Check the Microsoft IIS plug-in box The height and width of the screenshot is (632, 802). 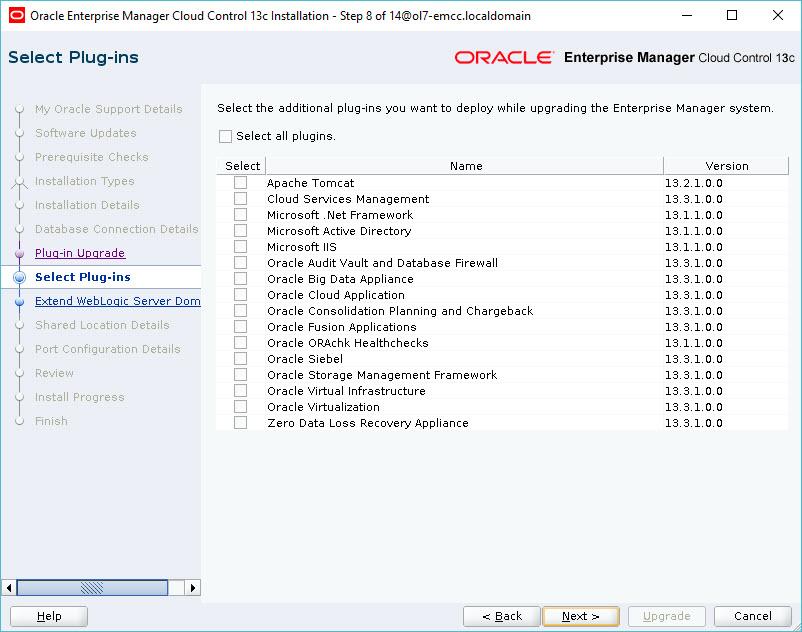[x=240, y=246]
